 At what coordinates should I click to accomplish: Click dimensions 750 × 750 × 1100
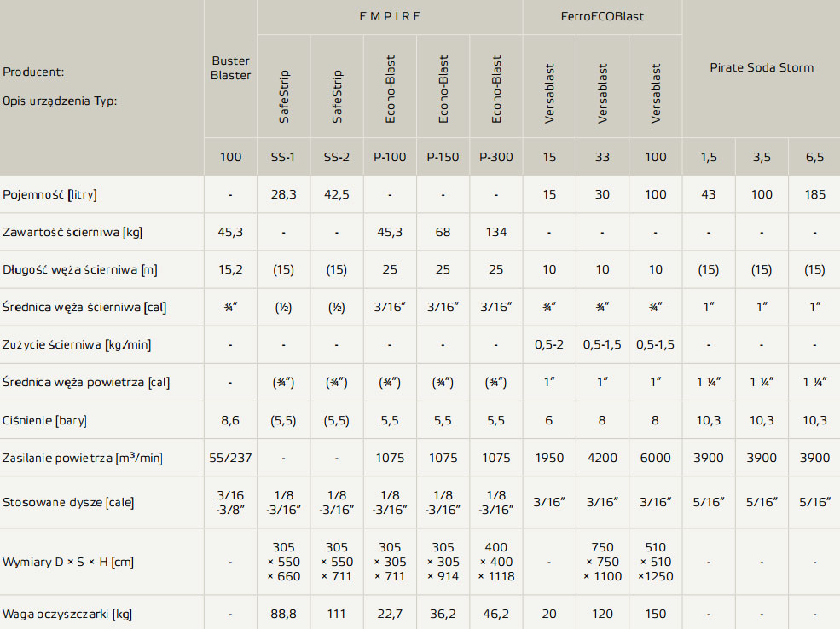pos(602,562)
